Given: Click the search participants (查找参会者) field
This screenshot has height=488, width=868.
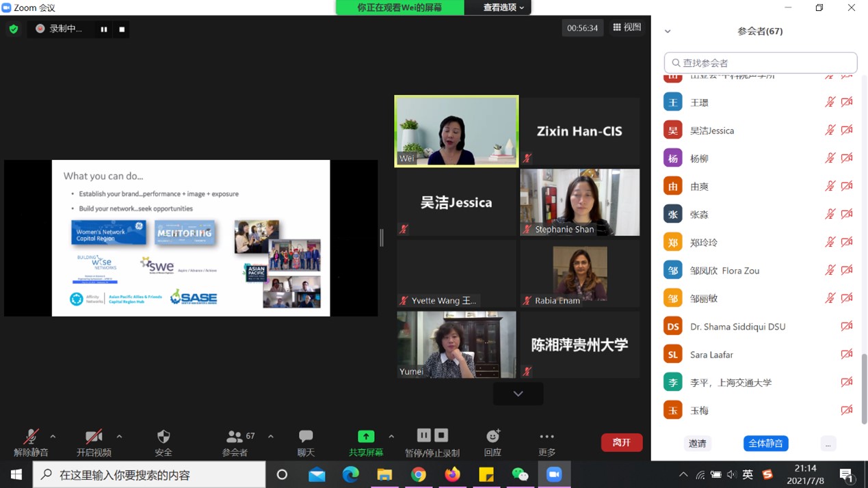Looking at the screenshot, I should 761,63.
